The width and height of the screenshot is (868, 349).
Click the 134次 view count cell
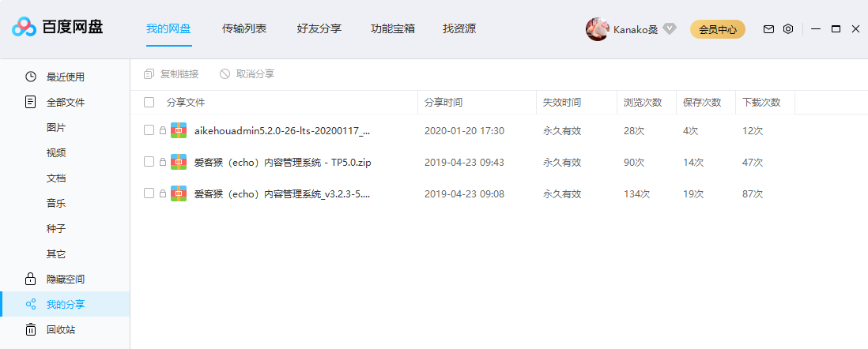(636, 194)
